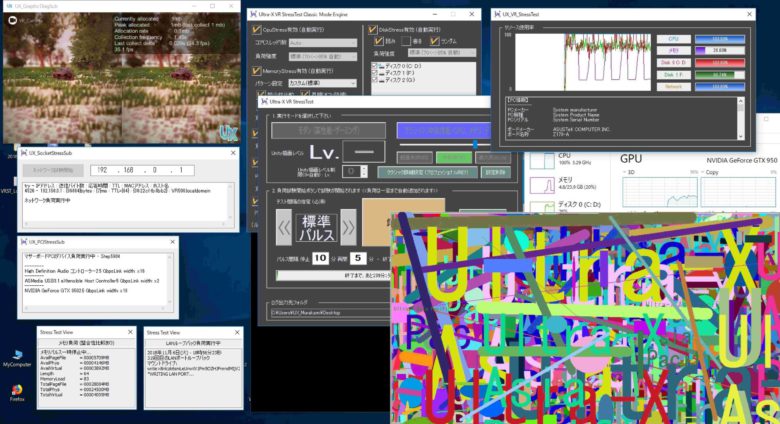Click the IP address field in UX_SocketStressSub

tap(142, 170)
